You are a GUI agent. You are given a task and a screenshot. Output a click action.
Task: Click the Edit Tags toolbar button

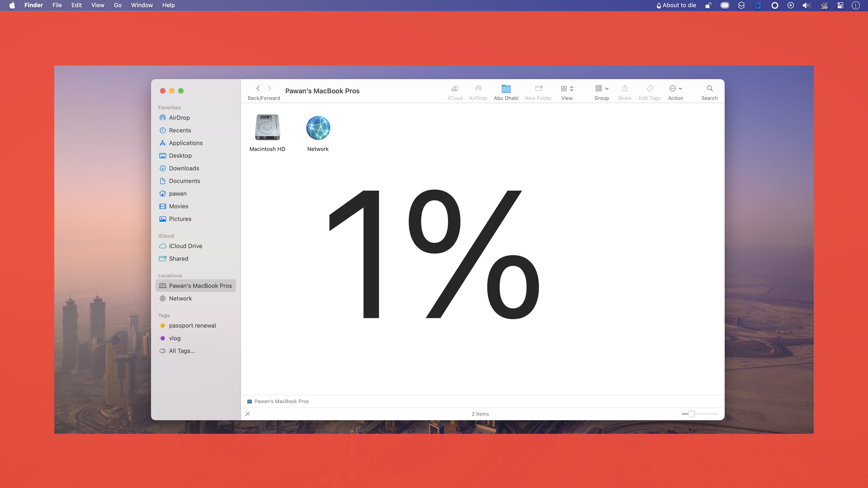pos(649,92)
